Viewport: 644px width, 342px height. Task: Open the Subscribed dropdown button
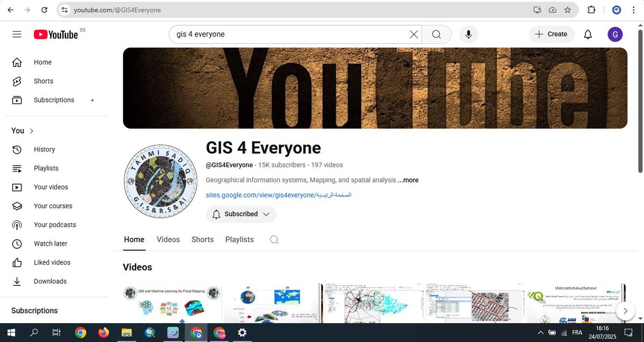click(241, 214)
